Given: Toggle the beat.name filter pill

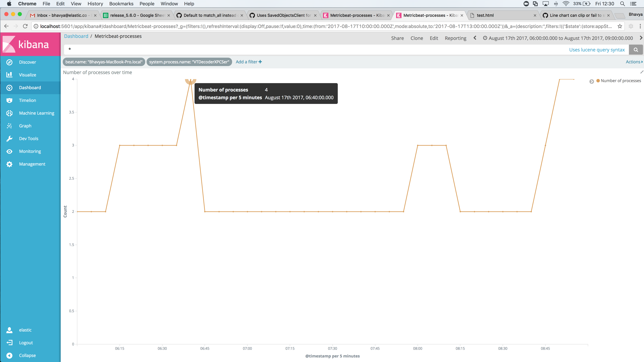Looking at the screenshot, I should [104, 62].
